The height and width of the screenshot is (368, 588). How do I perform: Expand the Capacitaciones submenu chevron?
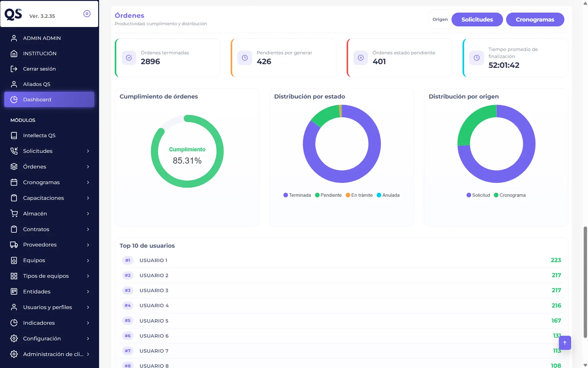click(x=88, y=198)
